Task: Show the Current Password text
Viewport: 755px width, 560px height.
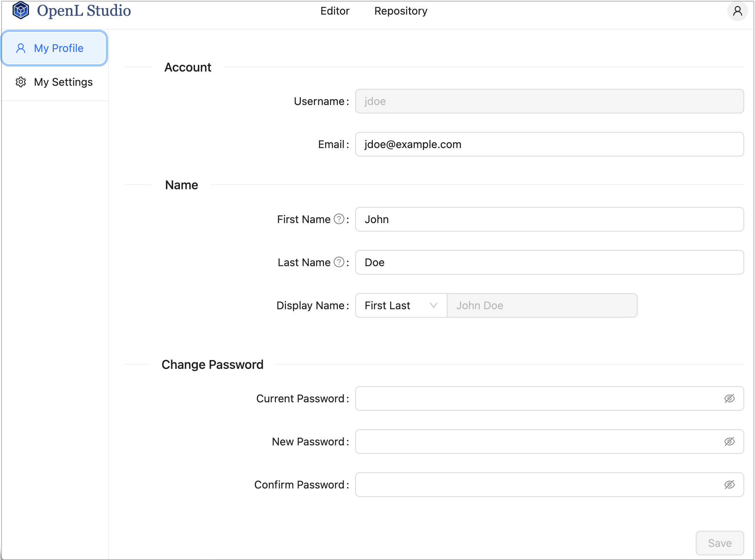Action: pos(729,398)
